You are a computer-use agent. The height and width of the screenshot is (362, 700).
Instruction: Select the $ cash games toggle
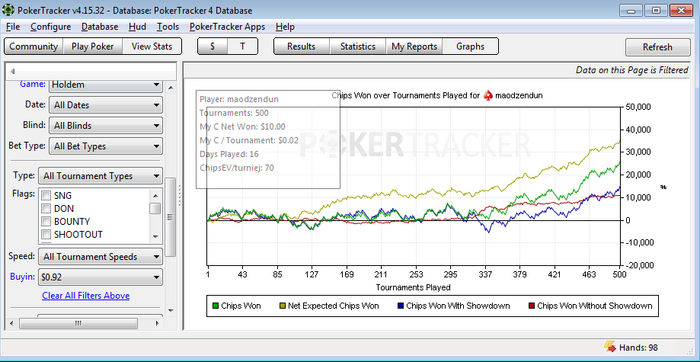212,46
